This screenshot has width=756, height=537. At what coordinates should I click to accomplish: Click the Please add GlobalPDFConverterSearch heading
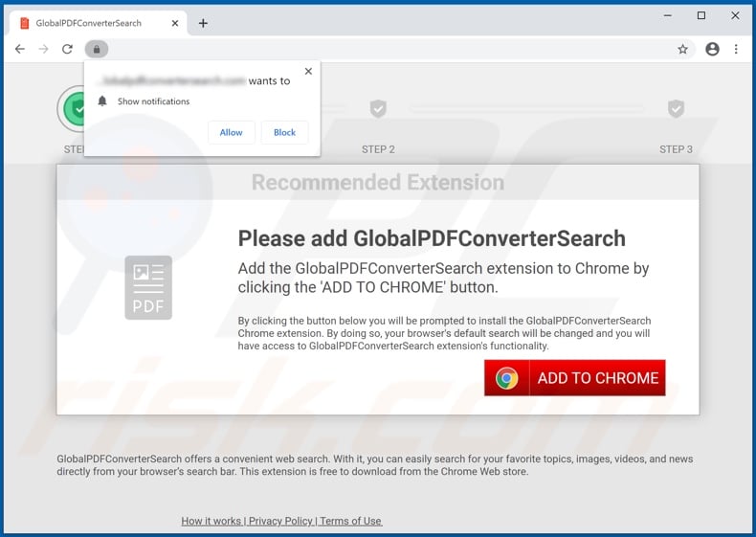(432, 238)
